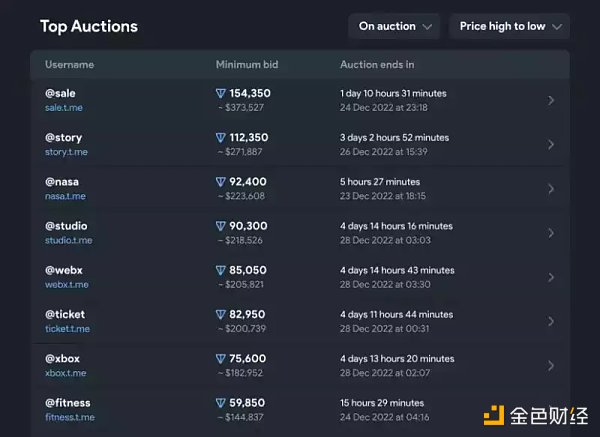Sort by the Minimum bid column header
This screenshot has width=600, height=437.
click(x=247, y=65)
